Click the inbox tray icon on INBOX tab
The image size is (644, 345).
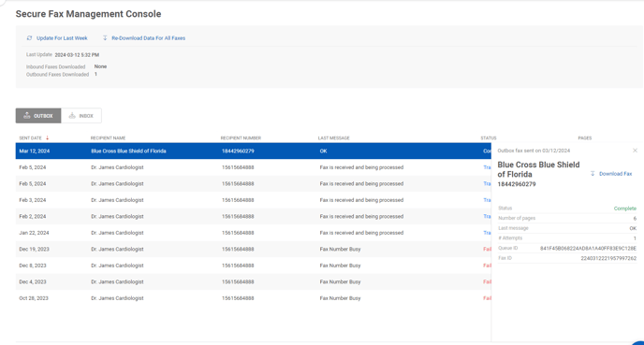[x=72, y=116]
